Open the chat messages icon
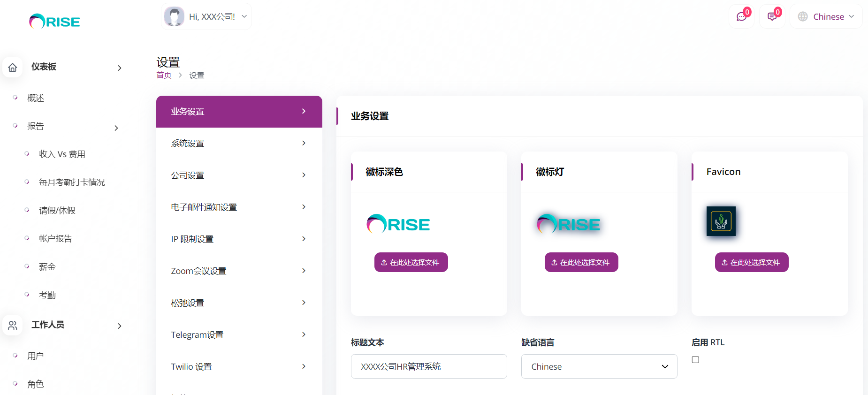The image size is (868, 395). 741,17
